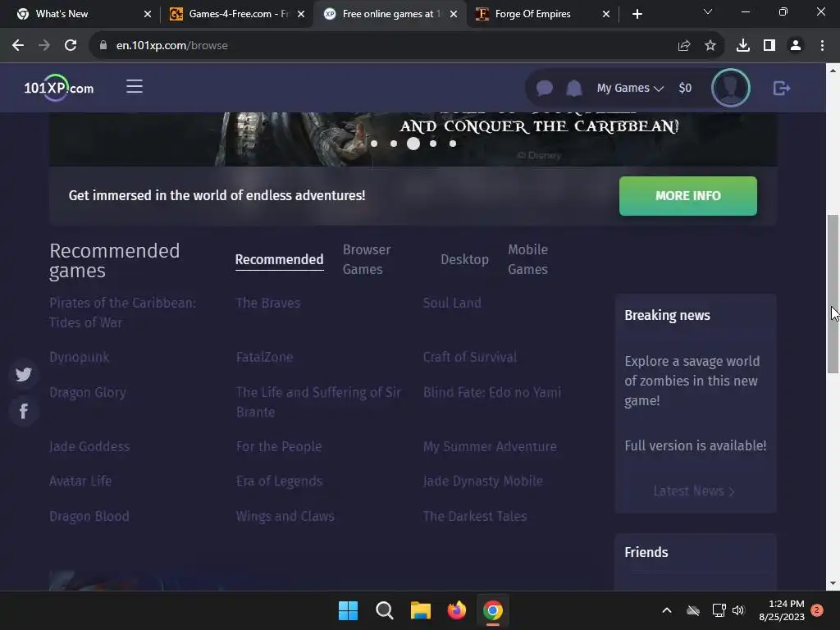Viewport: 840px width, 630px height.
Task: Click the MORE INFO button
Action: point(688,196)
